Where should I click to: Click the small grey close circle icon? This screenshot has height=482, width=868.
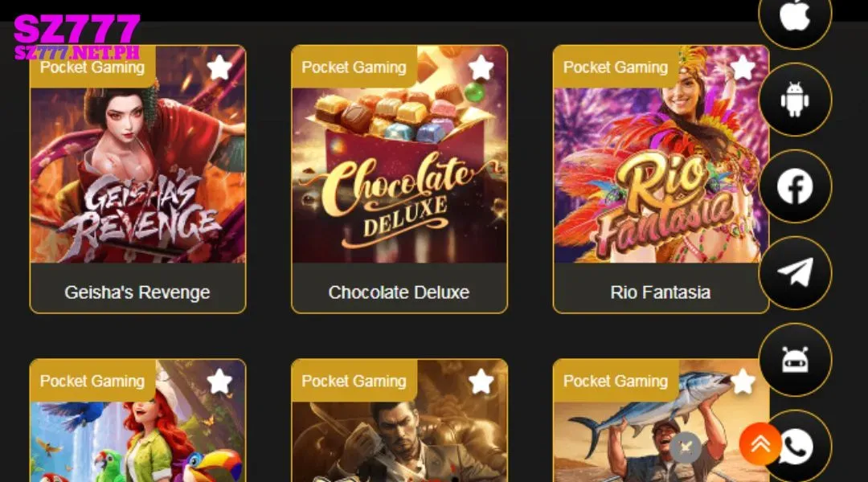point(686,447)
